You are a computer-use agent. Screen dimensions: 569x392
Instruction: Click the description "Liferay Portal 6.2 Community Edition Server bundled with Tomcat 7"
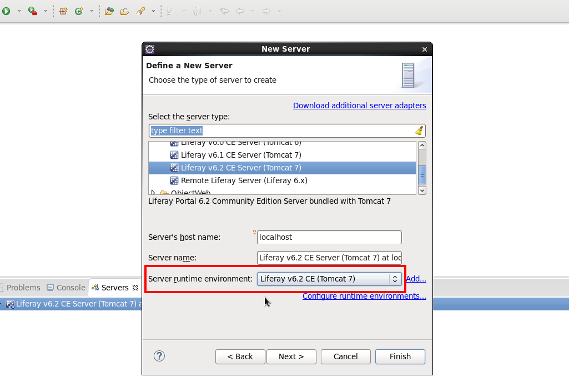pos(270,202)
